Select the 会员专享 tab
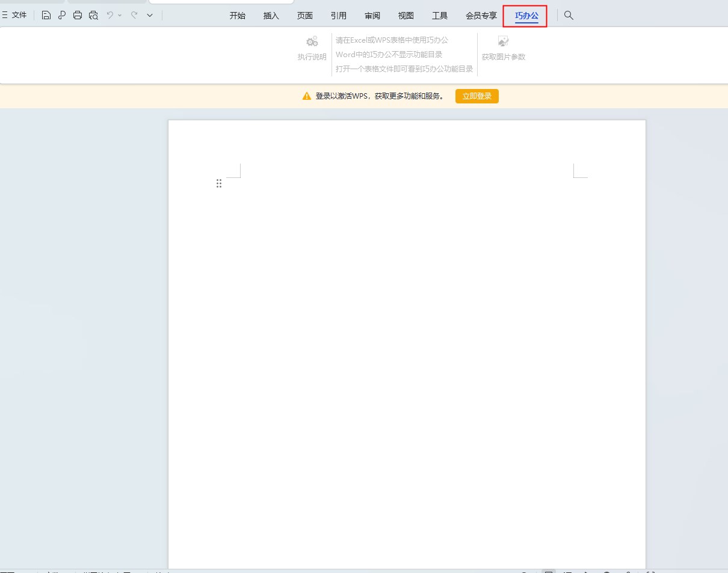Viewport: 728px width, 573px height. pos(481,16)
